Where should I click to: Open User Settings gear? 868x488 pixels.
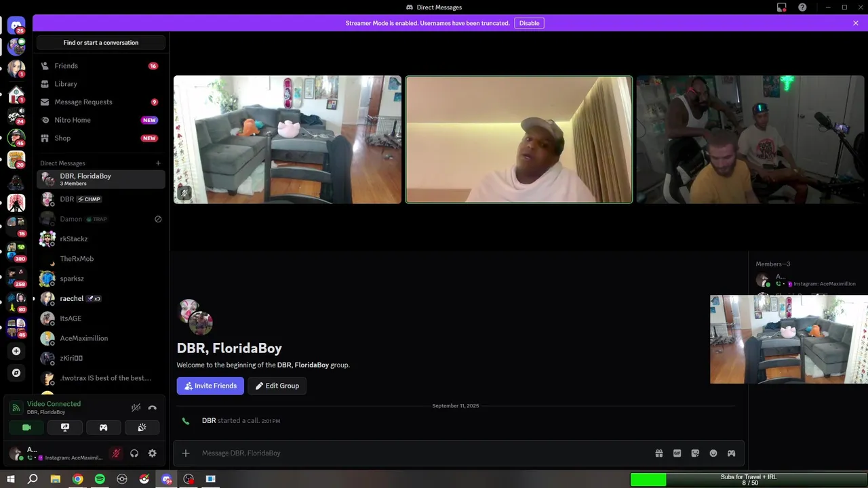tap(152, 453)
